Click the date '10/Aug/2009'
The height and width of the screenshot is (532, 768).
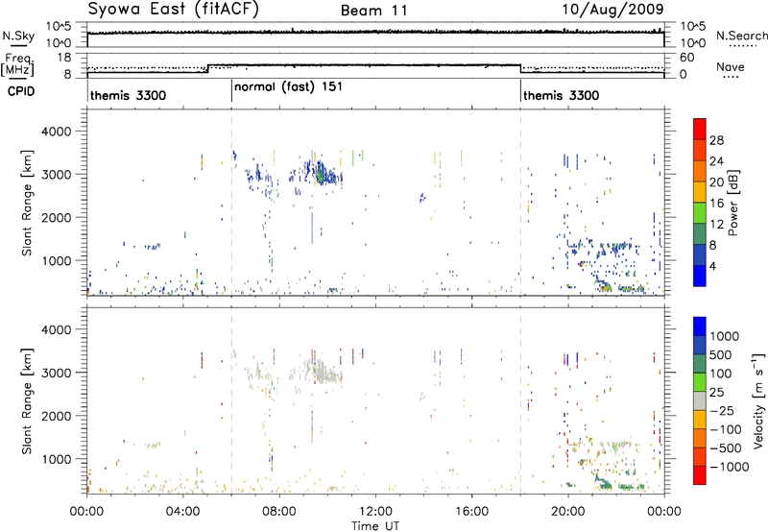[612, 10]
